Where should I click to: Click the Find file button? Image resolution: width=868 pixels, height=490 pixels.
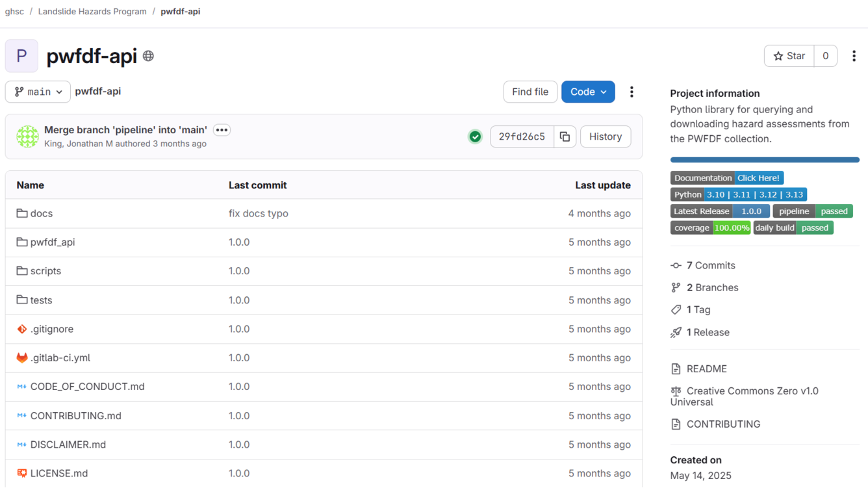click(530, 92)
